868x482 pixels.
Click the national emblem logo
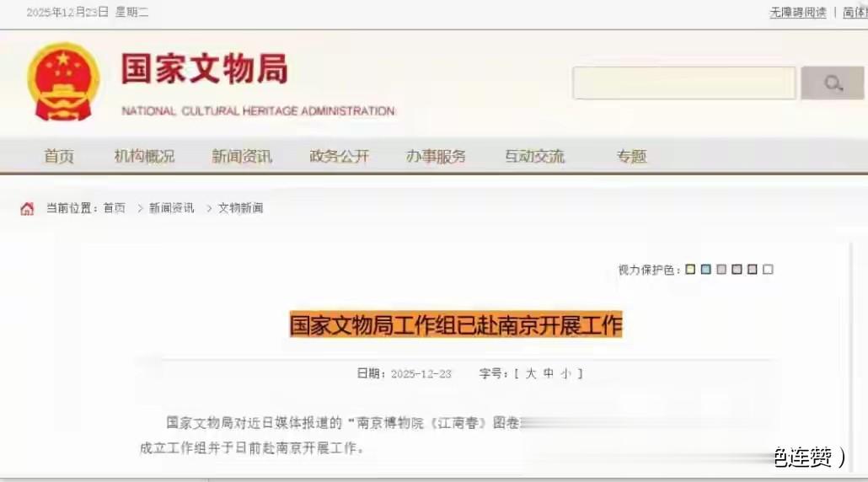(x=64, y=82)
